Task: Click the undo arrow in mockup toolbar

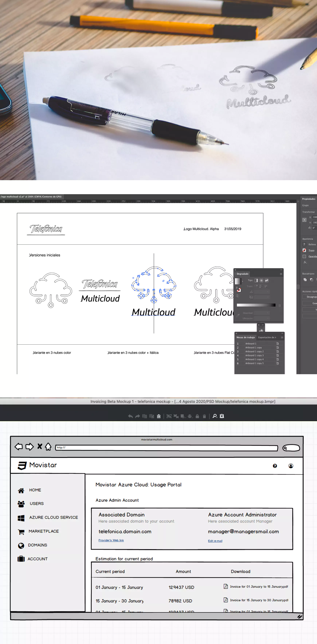Action: [x=130, y=416]
